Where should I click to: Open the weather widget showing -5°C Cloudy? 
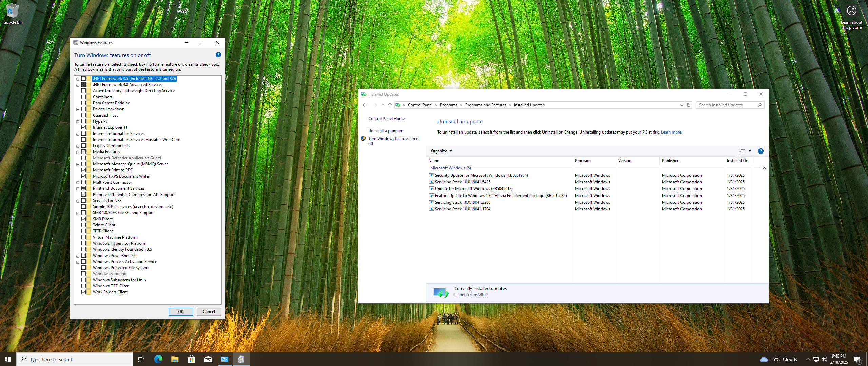click(778, 359)
